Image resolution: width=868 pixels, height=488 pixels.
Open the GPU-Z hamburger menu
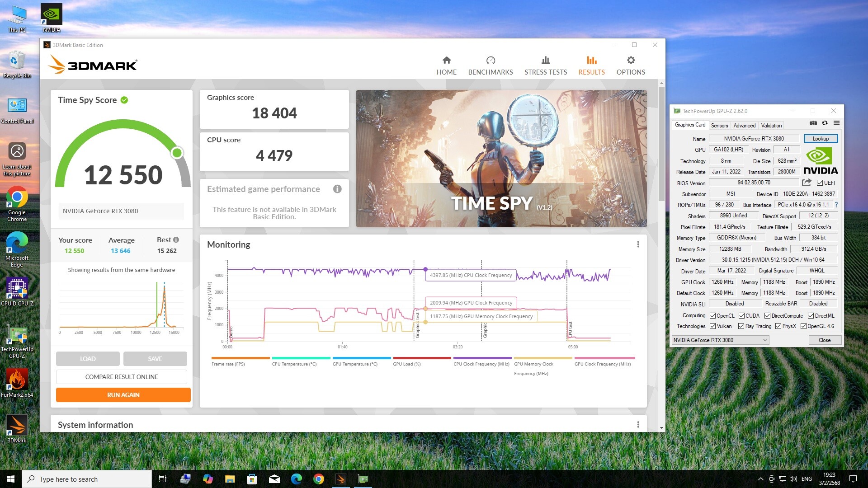pos(836,123)
